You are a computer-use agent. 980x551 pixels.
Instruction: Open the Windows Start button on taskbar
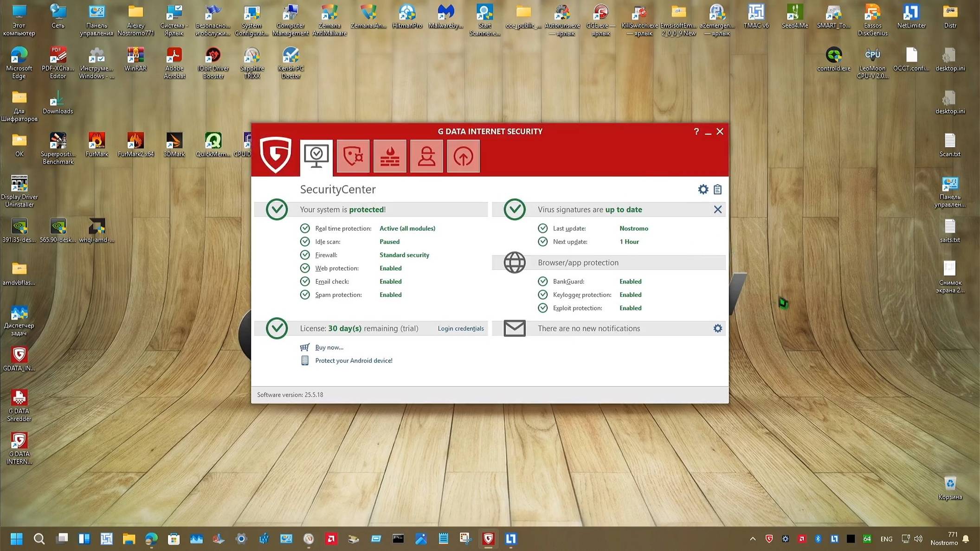(x=17, y=538)
